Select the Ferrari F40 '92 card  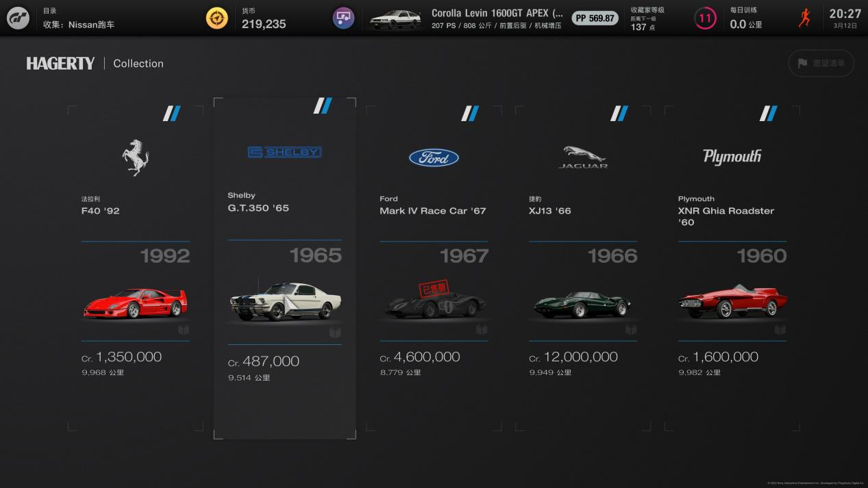click(136, 268)
